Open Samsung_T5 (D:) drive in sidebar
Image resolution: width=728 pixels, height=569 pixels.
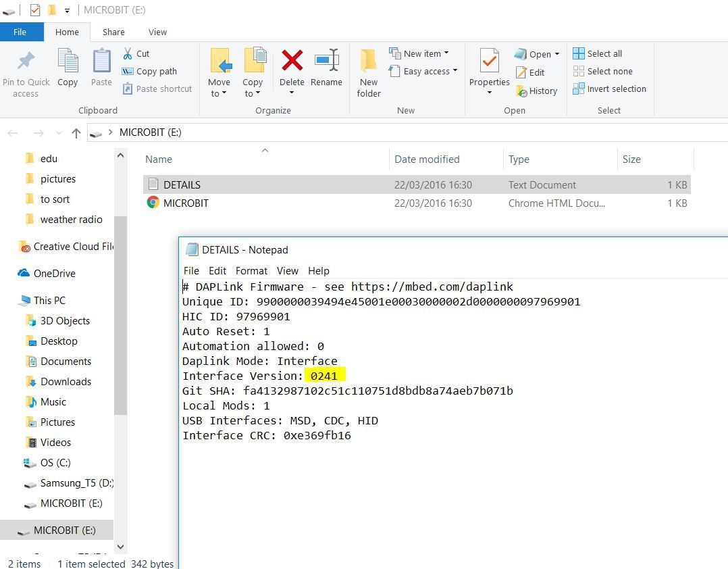(69, 483)
